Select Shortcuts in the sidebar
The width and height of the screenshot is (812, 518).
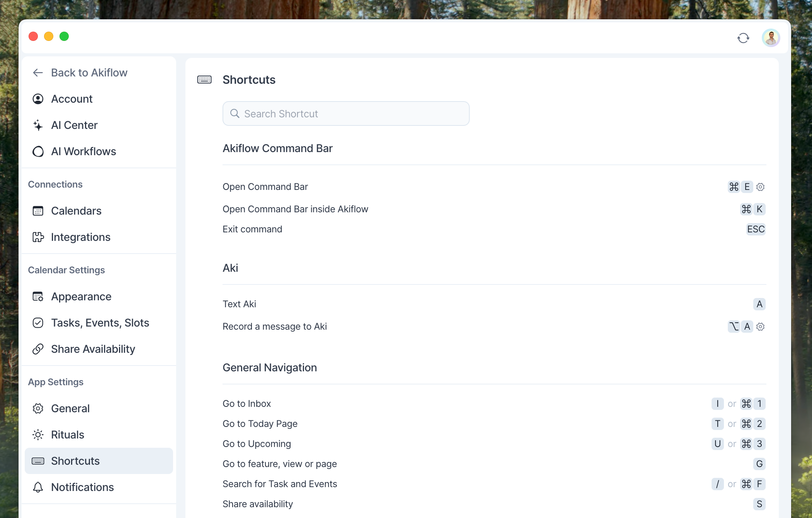tap(75, 461)
